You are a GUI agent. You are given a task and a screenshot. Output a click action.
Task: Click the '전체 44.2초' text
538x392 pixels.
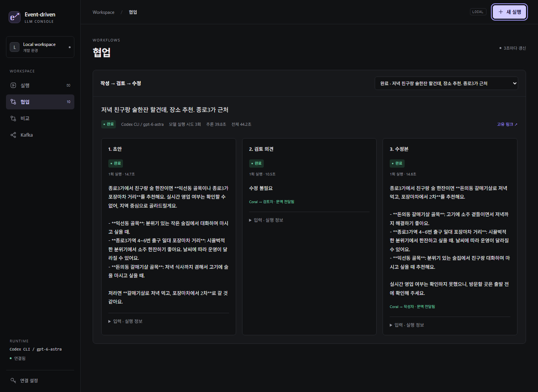pyautogui.click(x=241, y=124)
